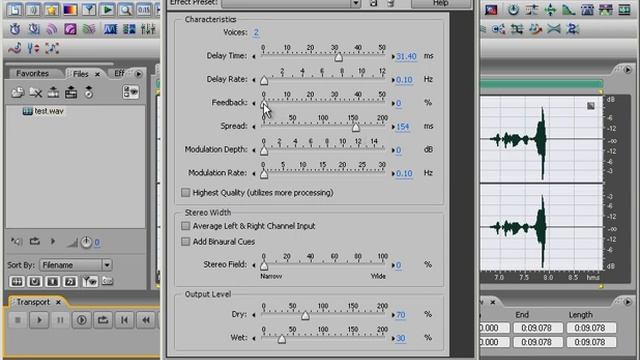Click the Spread value 154

402,127
